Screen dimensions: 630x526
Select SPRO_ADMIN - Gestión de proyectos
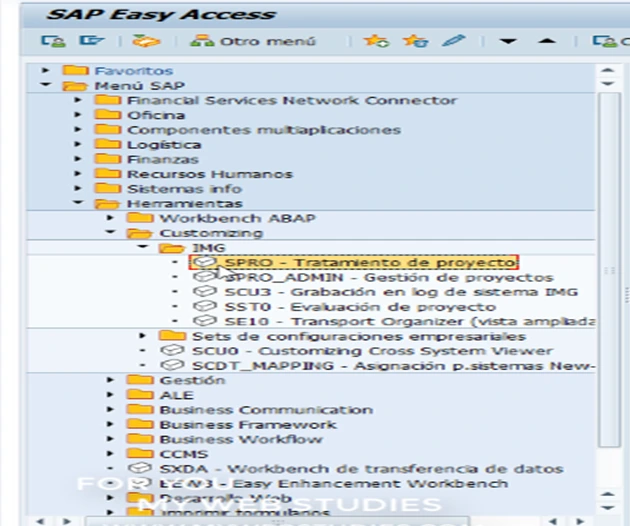[373, 277]
